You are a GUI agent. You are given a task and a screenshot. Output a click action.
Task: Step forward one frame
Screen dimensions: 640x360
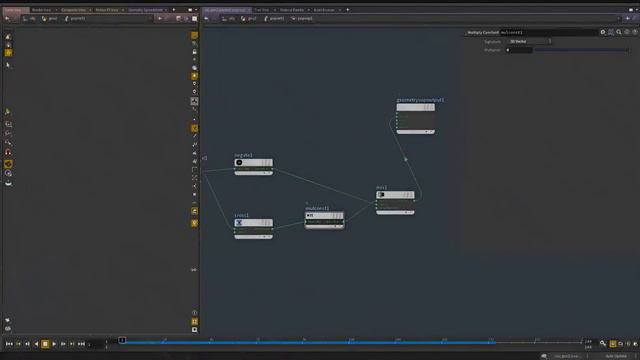[x=63, y=344]
